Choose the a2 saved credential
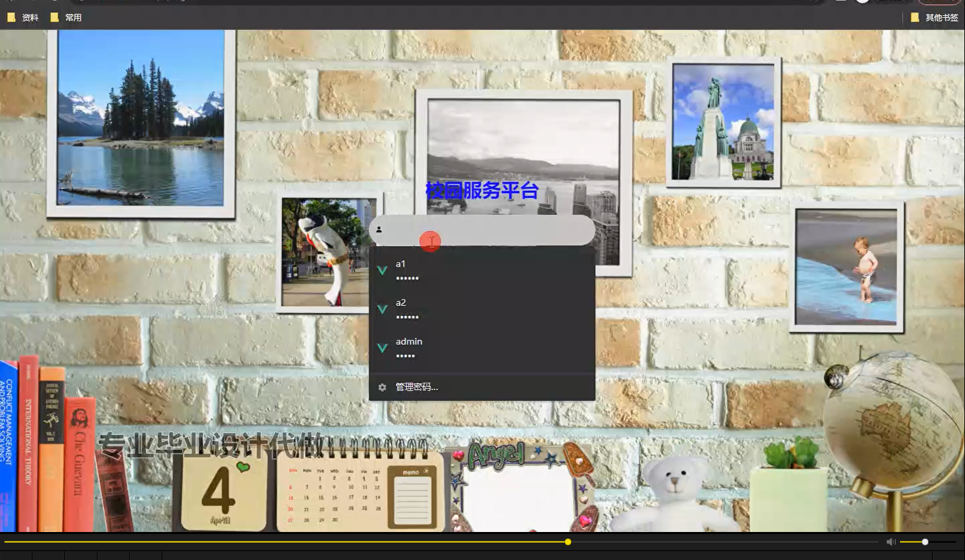The height and width of the screenshot is (560, 965). tap(482, 309)
